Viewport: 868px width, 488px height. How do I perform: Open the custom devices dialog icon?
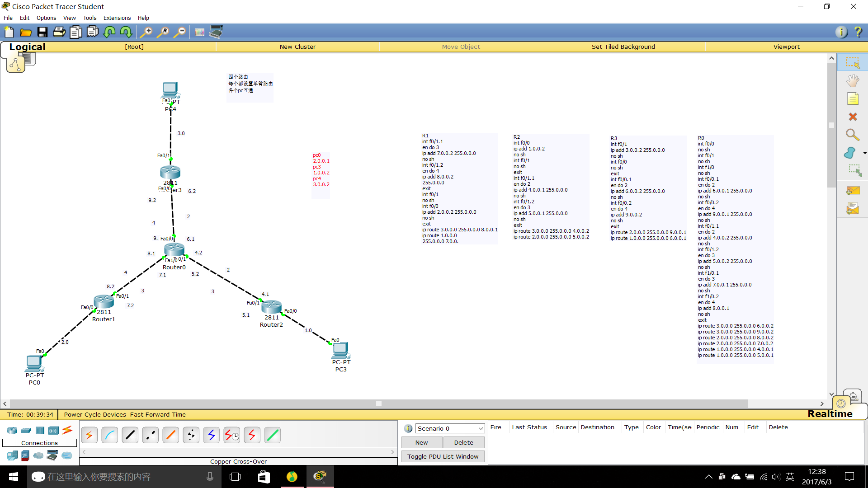coord(217,32)
